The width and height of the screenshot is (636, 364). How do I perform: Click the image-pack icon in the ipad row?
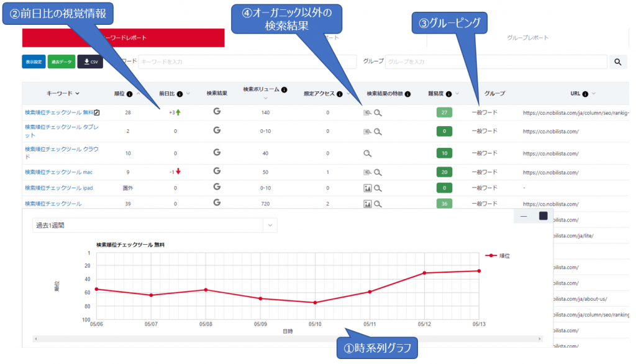(367, 188)
